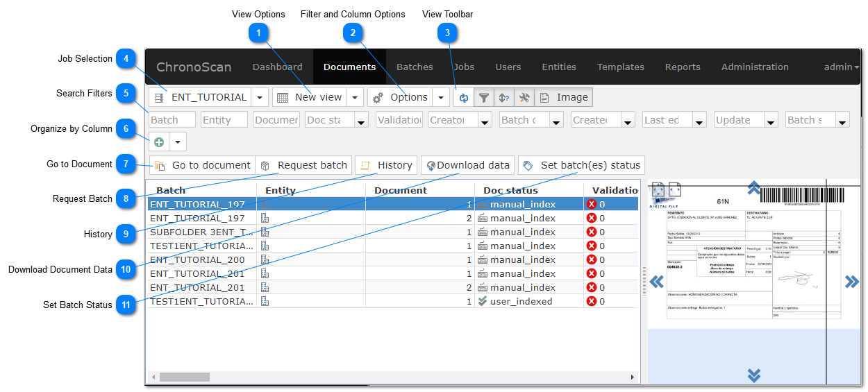Expand the New view dropdown arrow

pyautogui.click(x=355, y=97)
